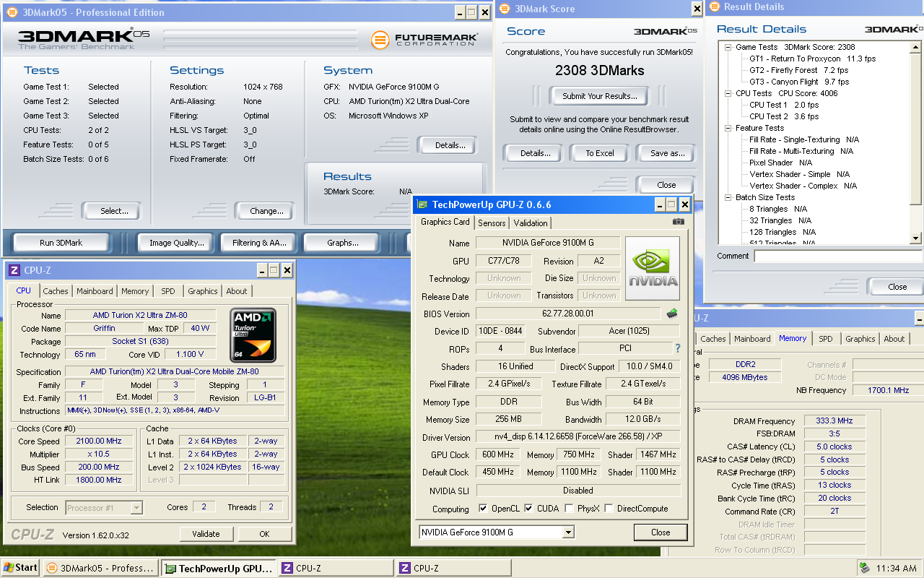Screen dimensions: 924x578
Task: Click the GPU-Z screenshot camera icon
Action: (x=678, y=222)
